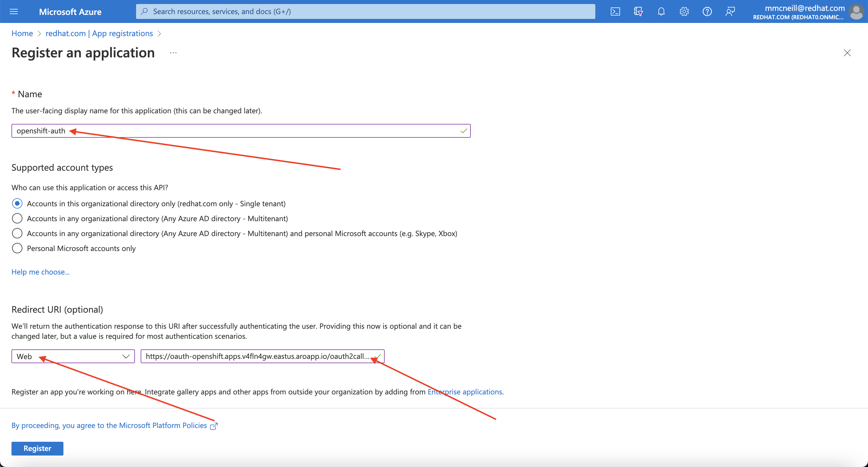
Task: Select Any Azure AD directory Multitenant option
Action: tap(17, 218)
